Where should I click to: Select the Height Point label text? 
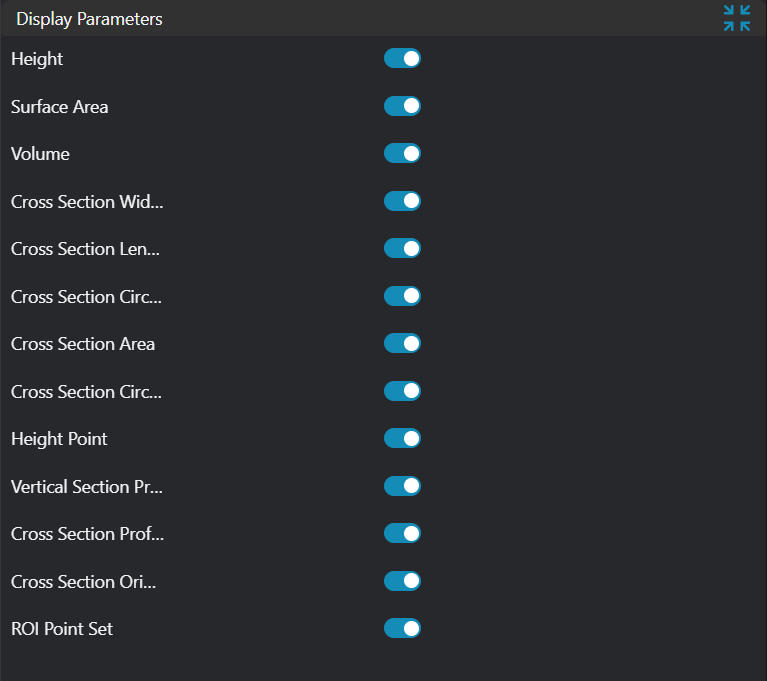(59, 439)
